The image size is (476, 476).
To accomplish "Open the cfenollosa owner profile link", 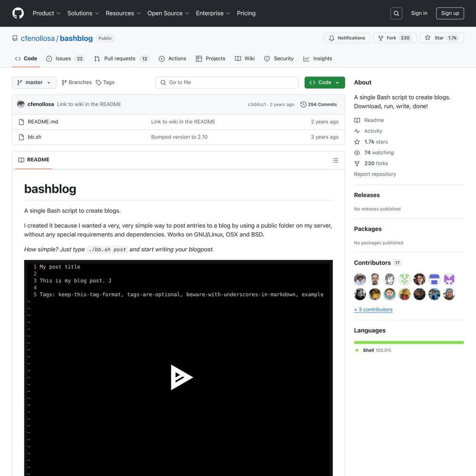I will coord(38,38).
